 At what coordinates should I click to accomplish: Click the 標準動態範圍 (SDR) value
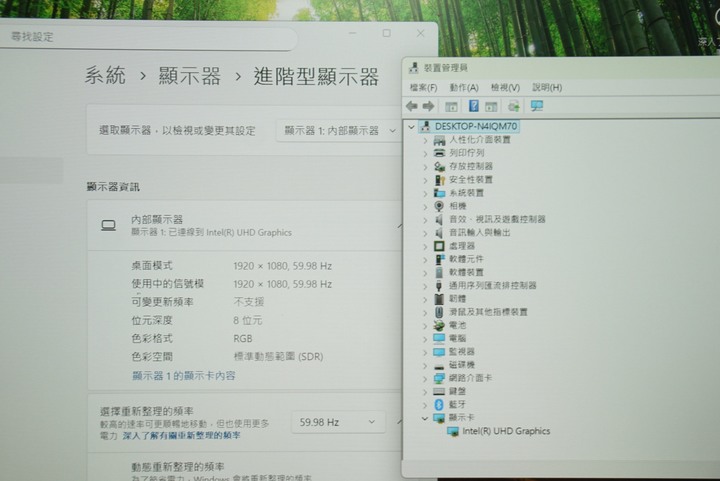[x=278, y=357]
